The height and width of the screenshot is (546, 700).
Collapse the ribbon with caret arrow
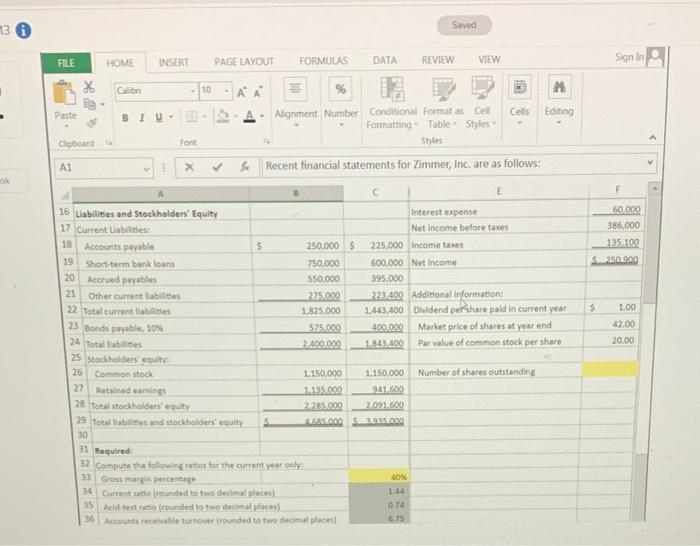(652, 138)
